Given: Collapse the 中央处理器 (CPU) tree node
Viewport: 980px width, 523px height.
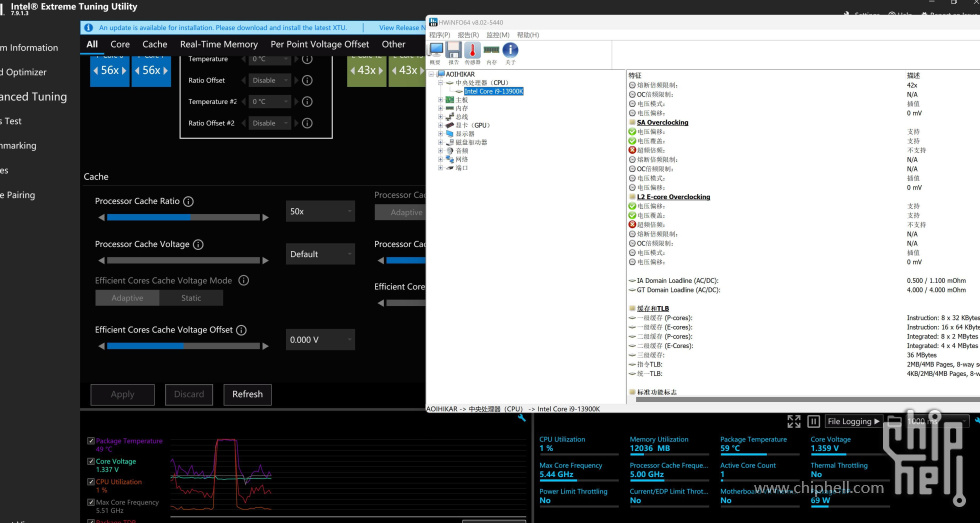Looking at the screenshot, I should pyautogui.click(x=441, y=82).
